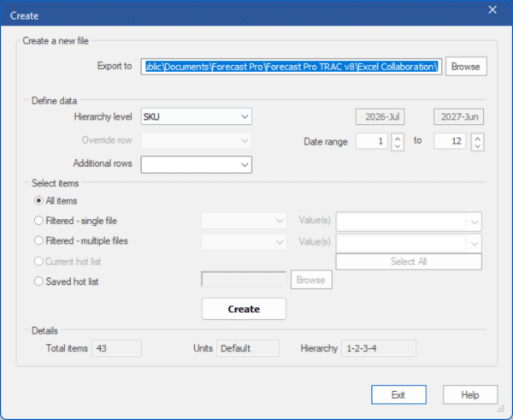Image resolution: width=513 pixels, height=420 pixels.
Task: Select Filtered - single file option
Action: (x=38, y=221)
